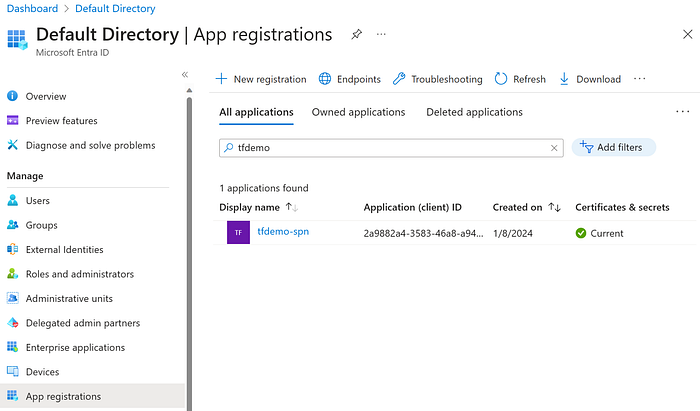The image size is (700, 411).
Task: Click the Default Directory breadcrumb link
Action: 115,8
